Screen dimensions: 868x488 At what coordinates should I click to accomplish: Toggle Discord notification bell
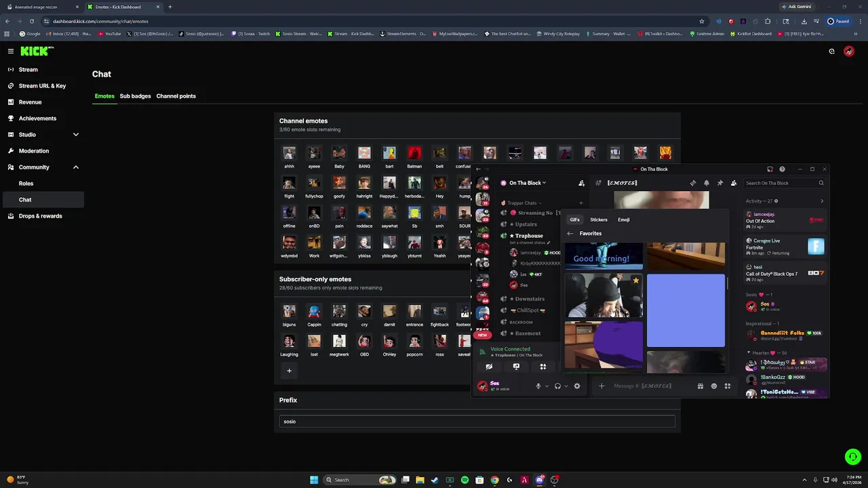coord(707,183)
